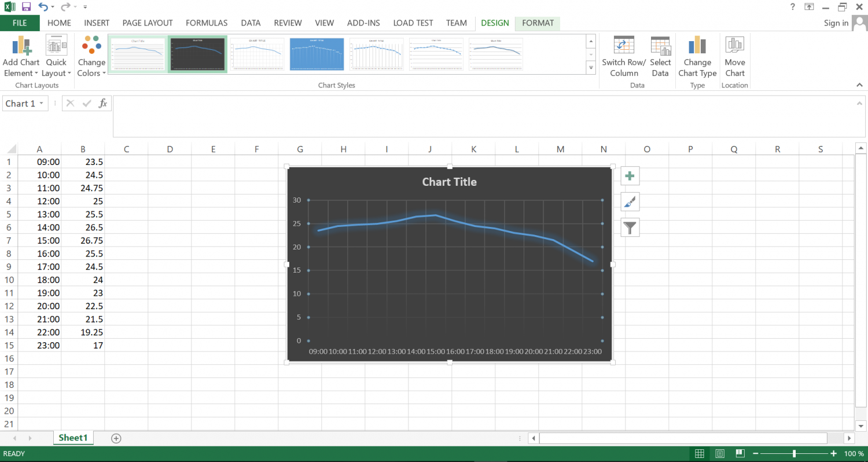The width and height of the screenshot is (868, 462).
Task: Toggle the Chart Styles brush beside chart
Action: pyautogui.click(x=630, y=201)
